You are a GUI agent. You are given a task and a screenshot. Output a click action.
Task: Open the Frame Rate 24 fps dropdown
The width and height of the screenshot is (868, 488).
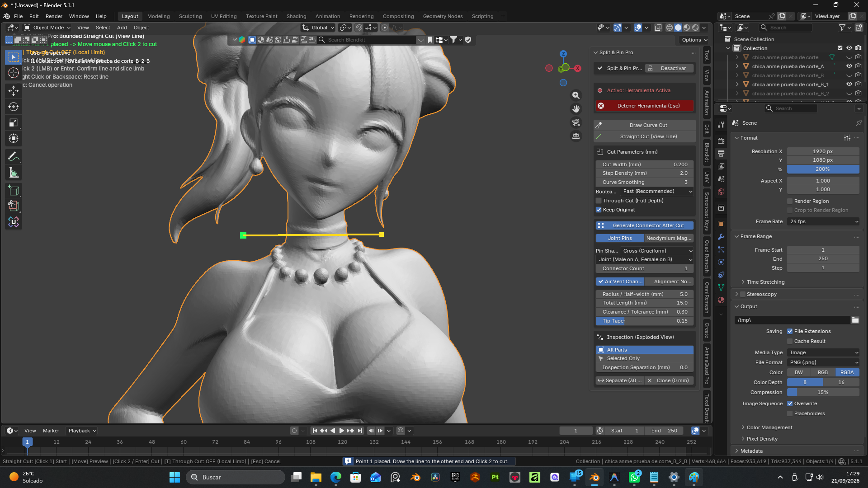tap(823, 221)
